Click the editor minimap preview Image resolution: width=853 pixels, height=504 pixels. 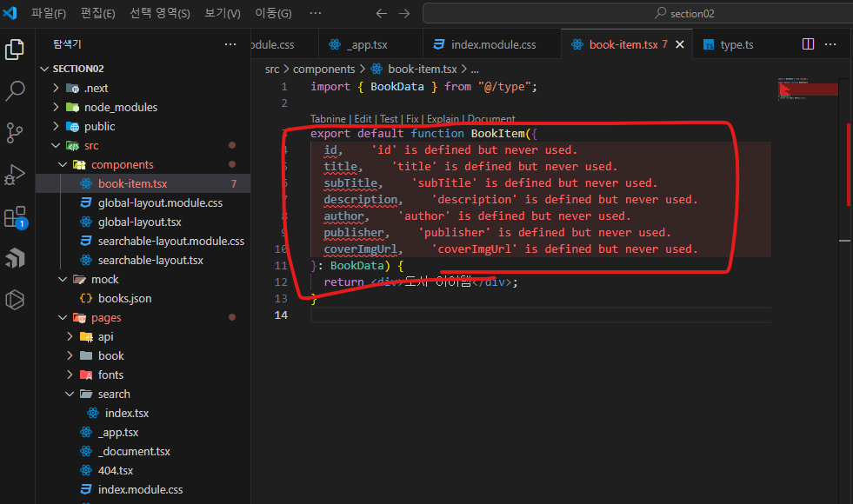808,90
